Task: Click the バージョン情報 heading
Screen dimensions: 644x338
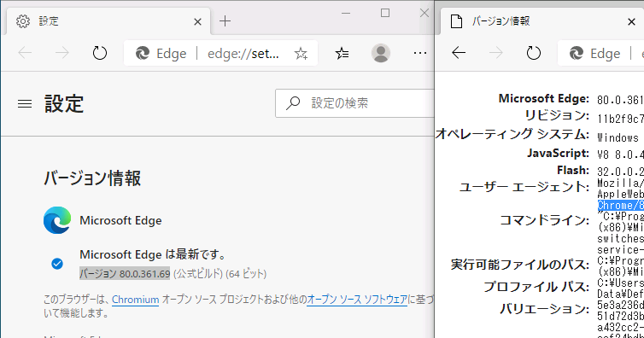Action: point(92,178)
